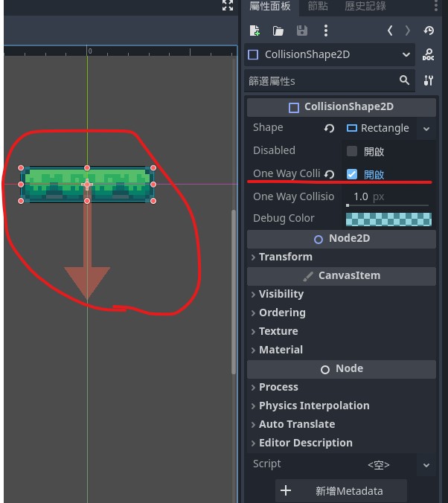448x503 pixels.
Task: Reset the Shape property revert icon
Action: click(329, 128)
